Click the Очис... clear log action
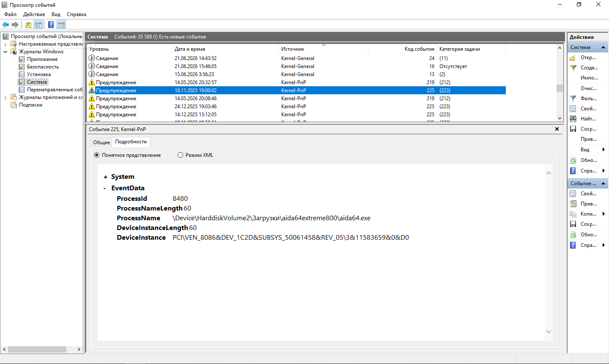This screenshot has width=609, height=364. 588,88
